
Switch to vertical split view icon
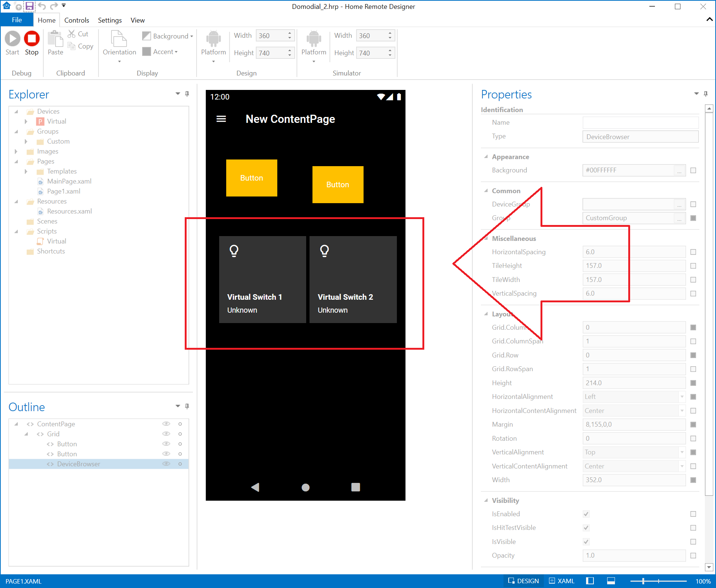[x=590, y=581]
